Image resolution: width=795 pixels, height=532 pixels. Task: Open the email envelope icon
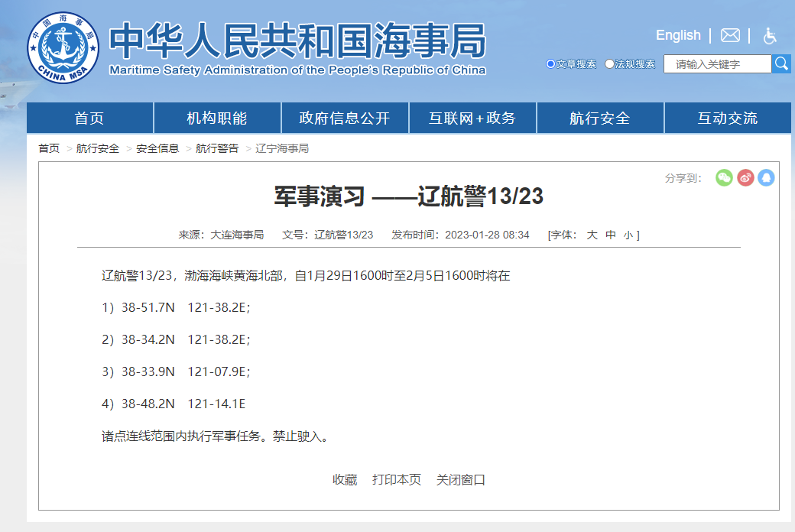(730, 35)
